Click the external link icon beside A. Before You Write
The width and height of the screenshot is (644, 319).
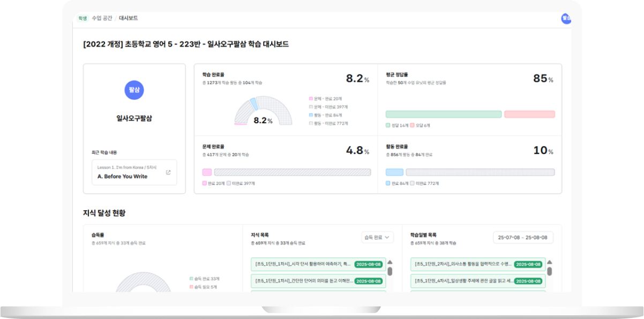[x=168, y=172]
